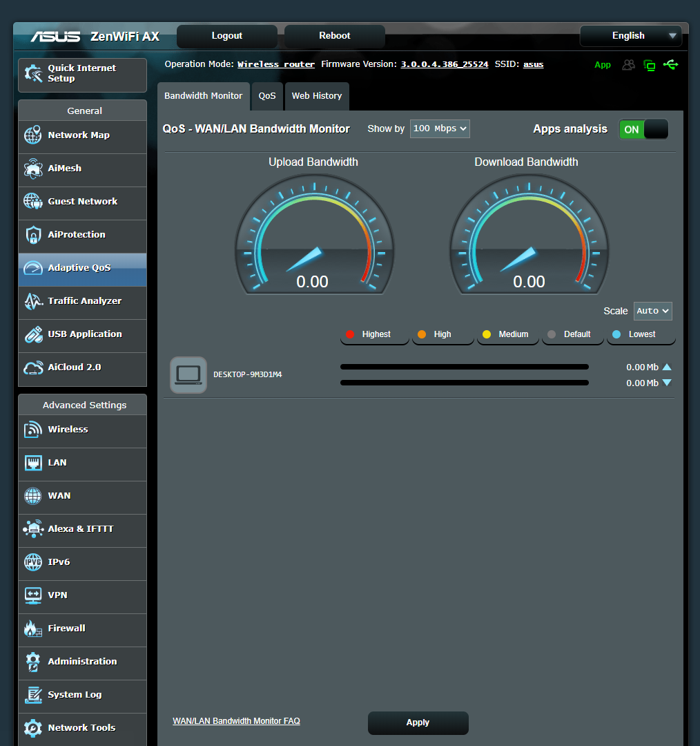This screenshot has width=700, height=746.
Task: Select the Medium yellow priority swatch
Action: [x=487, y=334]
